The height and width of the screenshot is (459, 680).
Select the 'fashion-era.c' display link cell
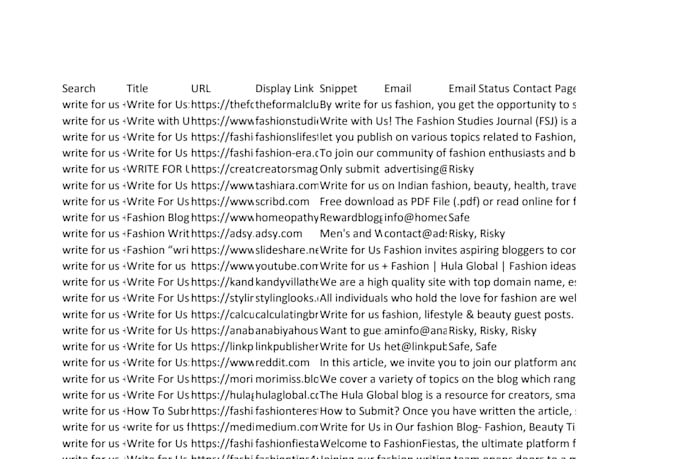287,153
